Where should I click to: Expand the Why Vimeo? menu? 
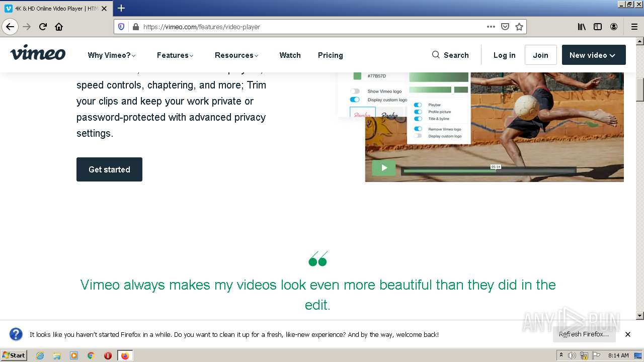coord(112,55)
